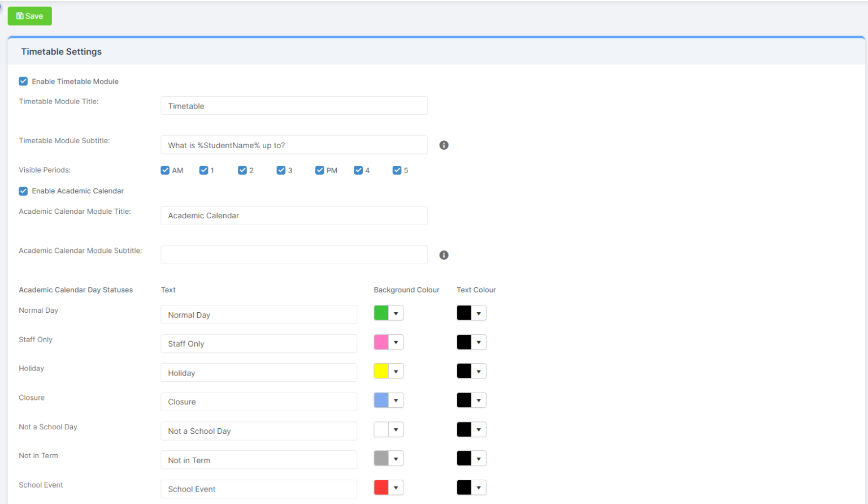868x504 pixels.
Task: Click the black Normal Day text colour swatch
Action: 464,313
